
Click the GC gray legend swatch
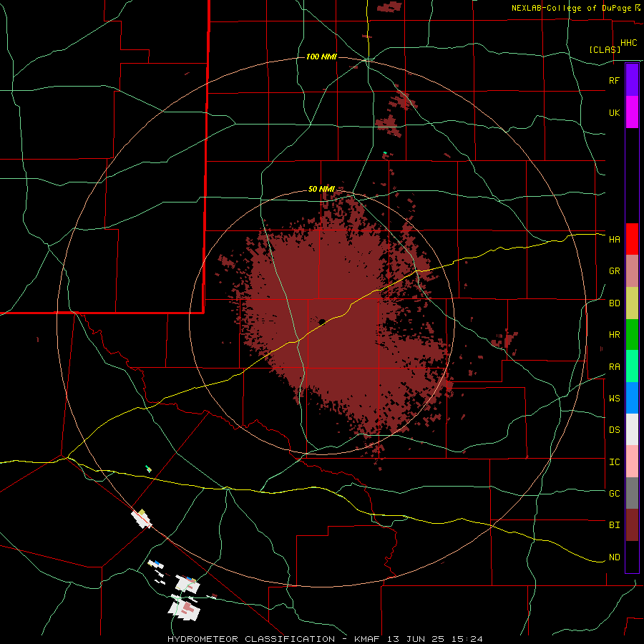point(632,493)
